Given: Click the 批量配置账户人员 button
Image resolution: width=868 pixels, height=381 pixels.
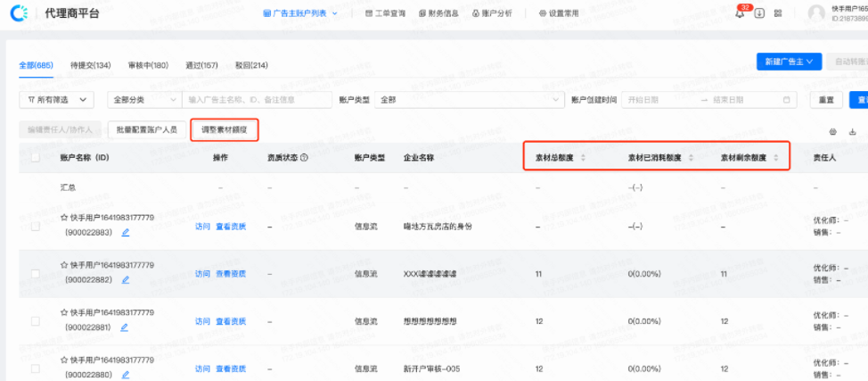Looking at the screenshot, I should (x=147, y=129).
